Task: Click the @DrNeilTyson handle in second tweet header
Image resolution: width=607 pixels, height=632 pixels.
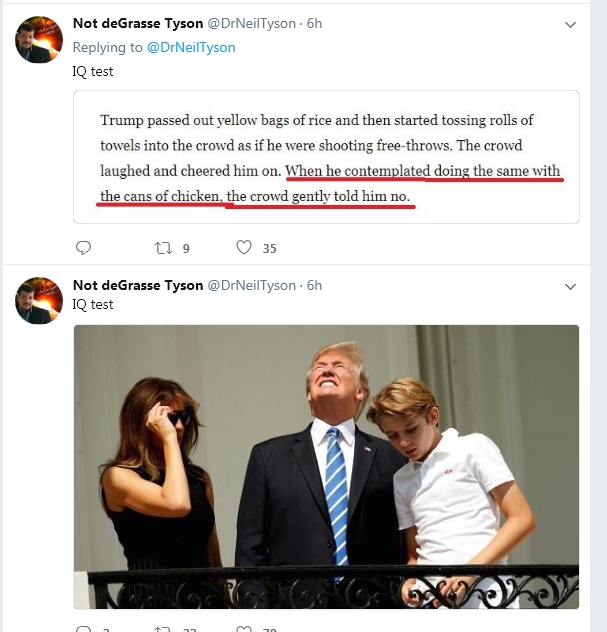Action: click(x=251, y=285)
